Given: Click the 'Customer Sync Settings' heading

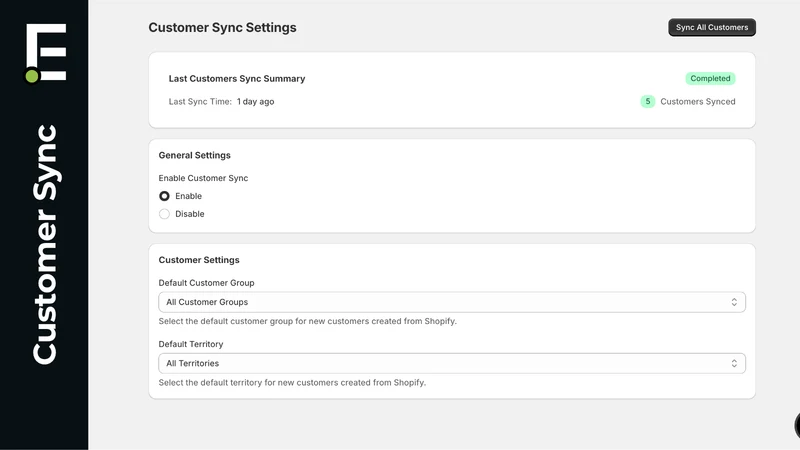Looking at the screenshot, I should [222, 28].
